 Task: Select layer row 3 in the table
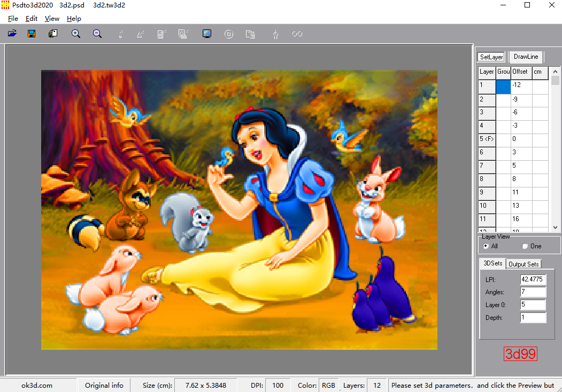(487, 114)
